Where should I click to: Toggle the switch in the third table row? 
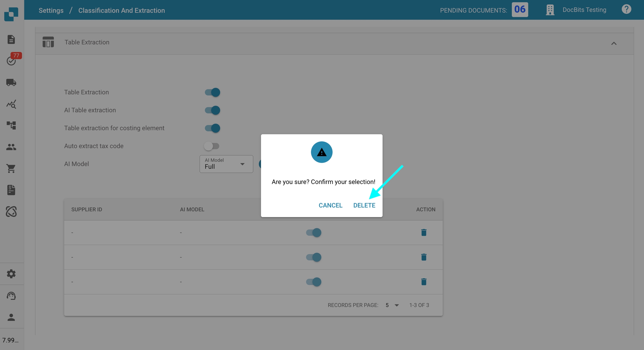tap(313, 282)
